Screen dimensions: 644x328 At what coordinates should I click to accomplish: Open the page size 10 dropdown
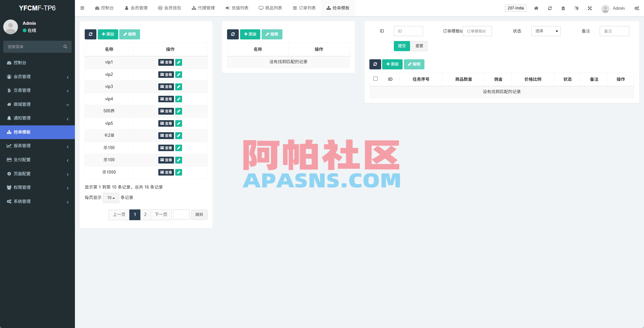[111, 198]
